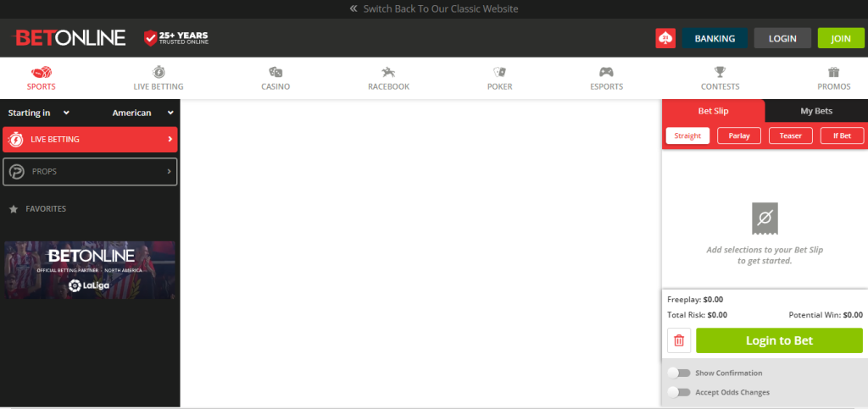The height and width of the screenshot is (409, 868).
Task: Click the Promos gift icon
Action: (x=834, y=72)
